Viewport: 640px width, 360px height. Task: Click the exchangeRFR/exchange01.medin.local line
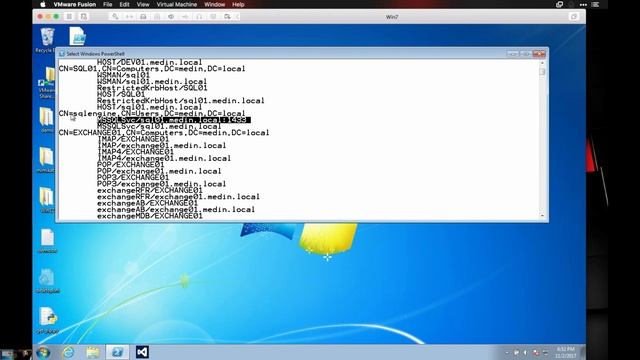pyautogui.click(x=178, y=196)
